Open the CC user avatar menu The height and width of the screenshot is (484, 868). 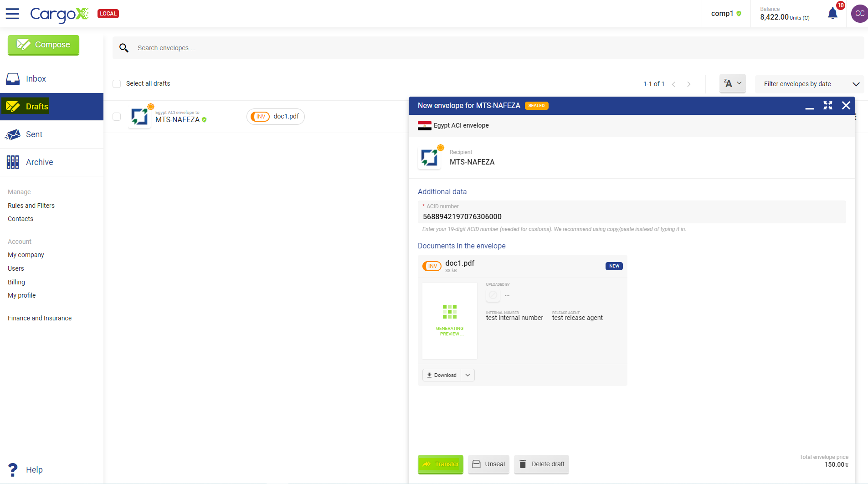859,14
